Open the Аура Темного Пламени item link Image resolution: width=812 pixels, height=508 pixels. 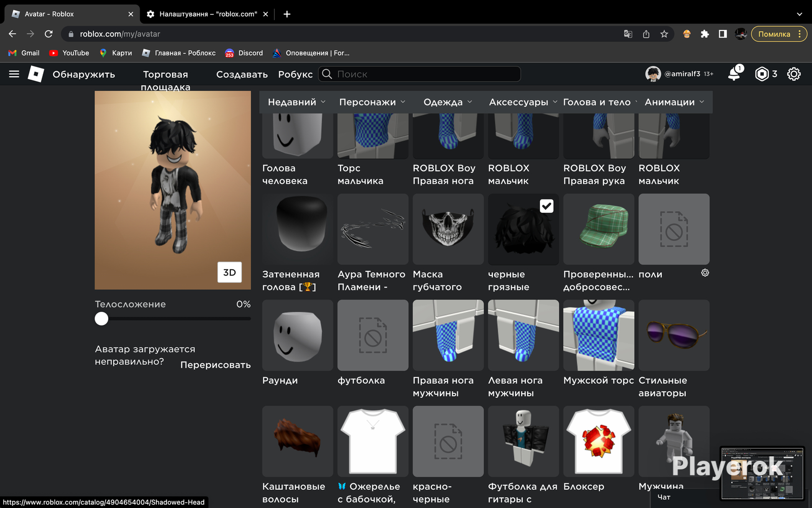pyautogui.click(x=371, y=280)
